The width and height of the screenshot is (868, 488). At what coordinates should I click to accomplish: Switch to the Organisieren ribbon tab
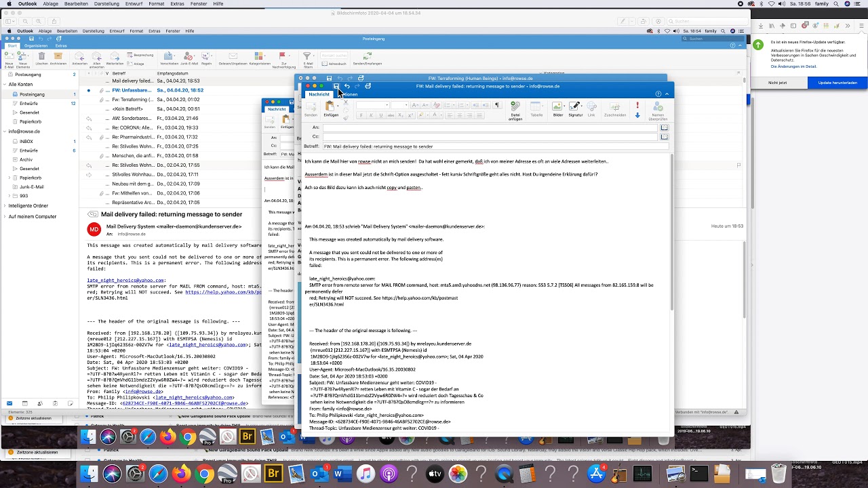(x=36, y=45)
